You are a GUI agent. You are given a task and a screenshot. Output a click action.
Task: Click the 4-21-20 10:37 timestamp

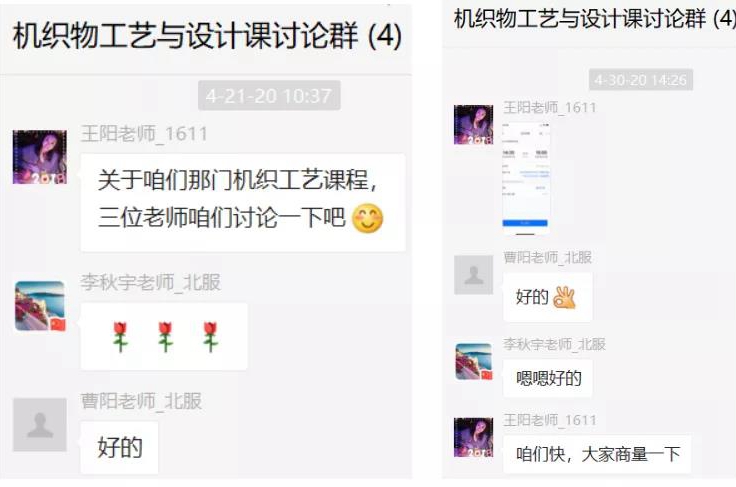[269, 96]
